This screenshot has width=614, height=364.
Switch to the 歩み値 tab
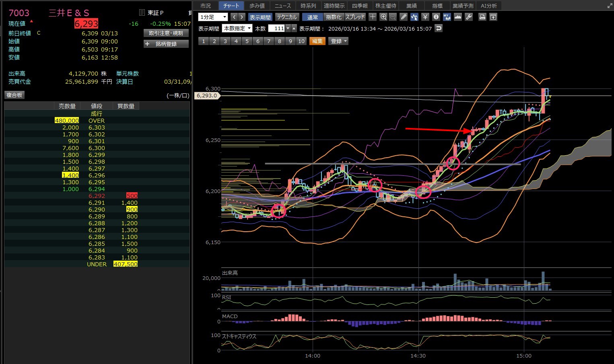pyautogui.click(x=257, y=6)
